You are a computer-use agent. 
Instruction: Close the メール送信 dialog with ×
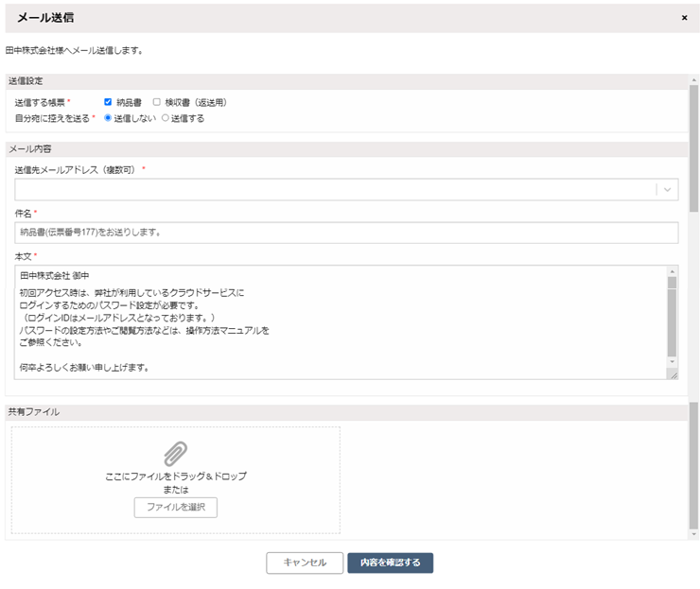(x=684, y=18)
